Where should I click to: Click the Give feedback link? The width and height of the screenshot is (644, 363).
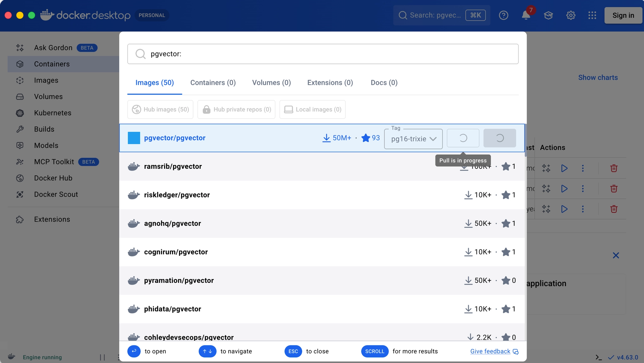[x=490, y=351]
